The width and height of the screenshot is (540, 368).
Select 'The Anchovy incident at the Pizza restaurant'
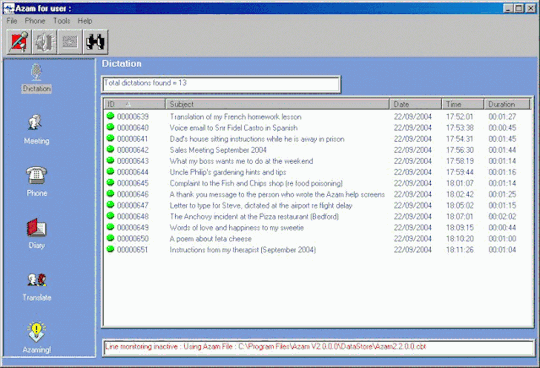[254, 217]
